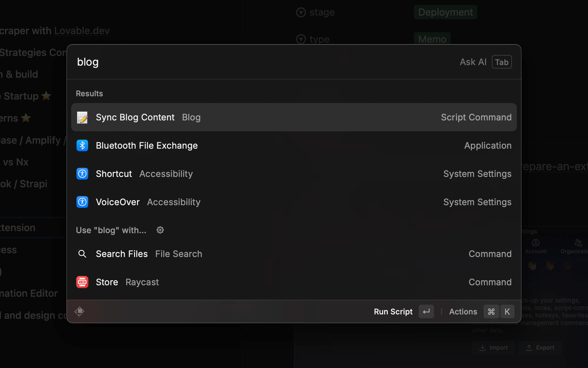Click the Bluetooth File Exchange icon

pyautogui.click(x=82, y=146)
